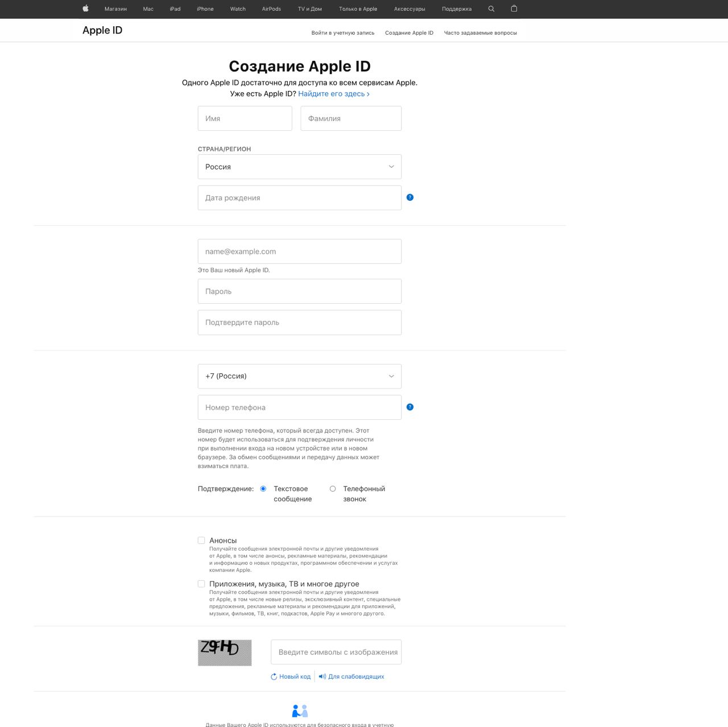728x727 pixels.
Task: Open Поддержка in top navigation
Action: pos(457,9)
